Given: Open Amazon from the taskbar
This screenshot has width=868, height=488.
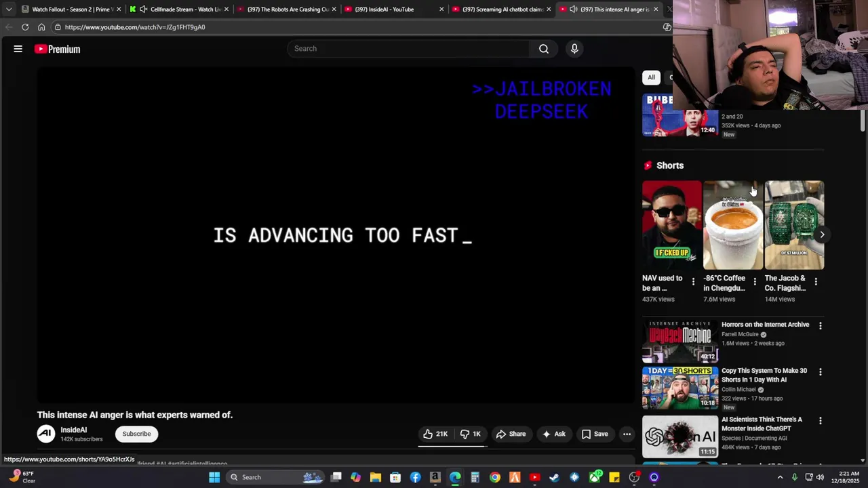Looking at the screenshot, I should click(435, 477).
